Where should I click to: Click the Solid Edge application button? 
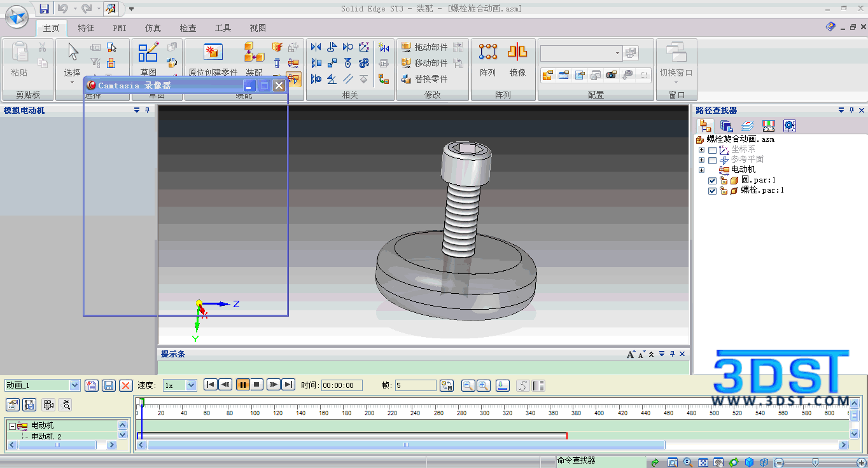point(17,17)
